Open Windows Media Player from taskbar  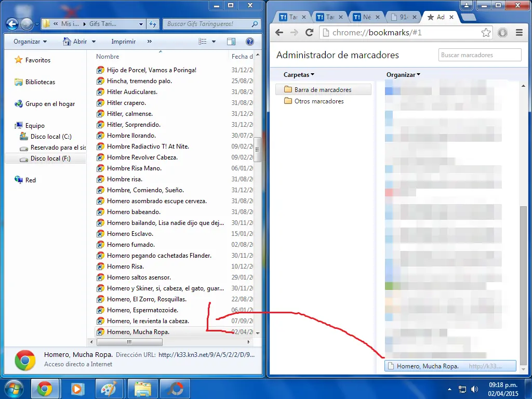coord(77,389)
